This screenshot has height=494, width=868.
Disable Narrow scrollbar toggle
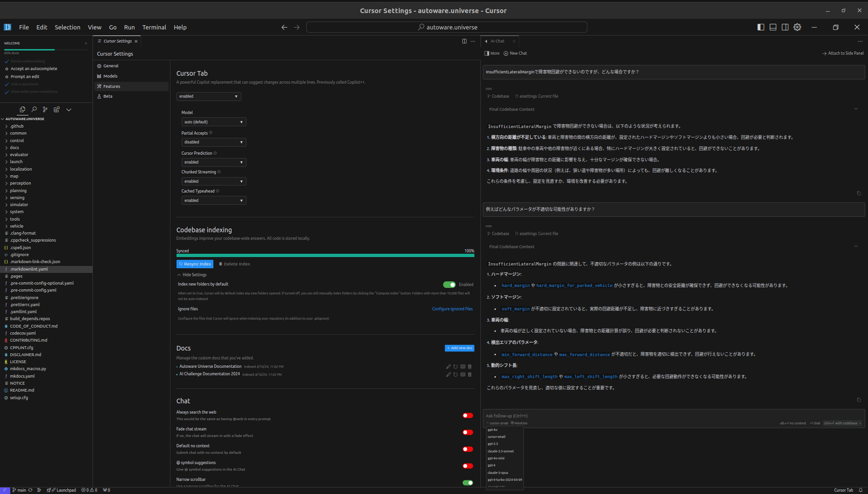point(467,483)
